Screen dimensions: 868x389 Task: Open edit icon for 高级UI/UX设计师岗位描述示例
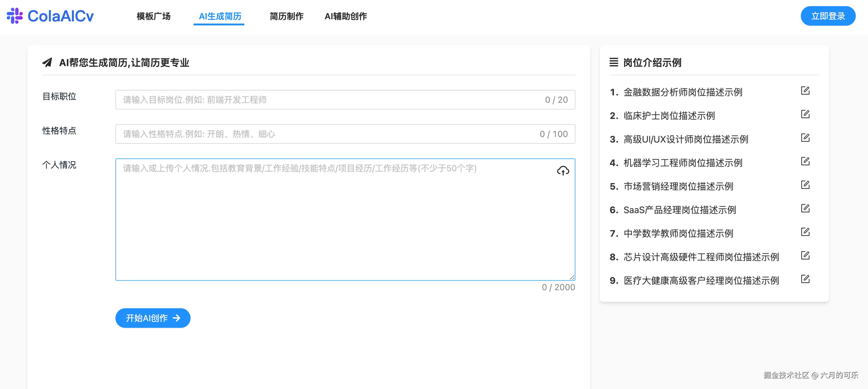tap(805, 138)
